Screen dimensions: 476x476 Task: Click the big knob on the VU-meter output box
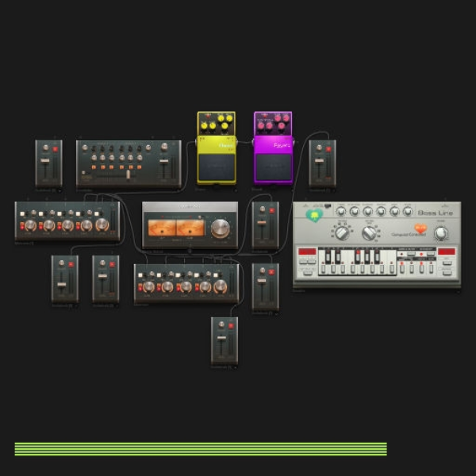pos(221,228)
